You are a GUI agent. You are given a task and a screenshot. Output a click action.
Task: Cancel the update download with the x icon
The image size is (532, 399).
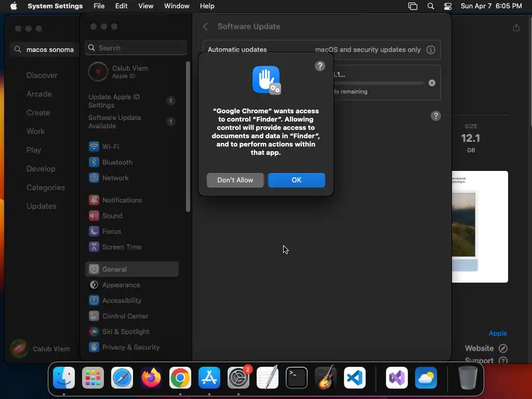[432, 83]
